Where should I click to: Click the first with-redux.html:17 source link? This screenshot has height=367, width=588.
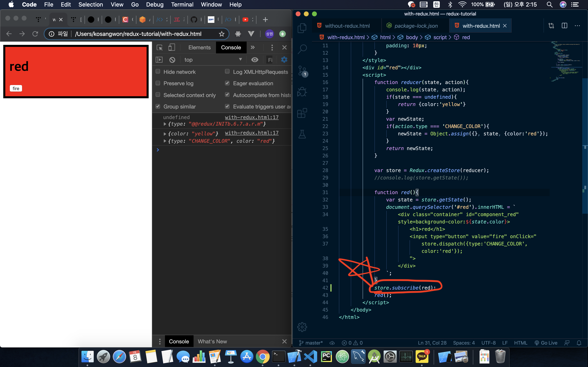(x=252, y=117)
